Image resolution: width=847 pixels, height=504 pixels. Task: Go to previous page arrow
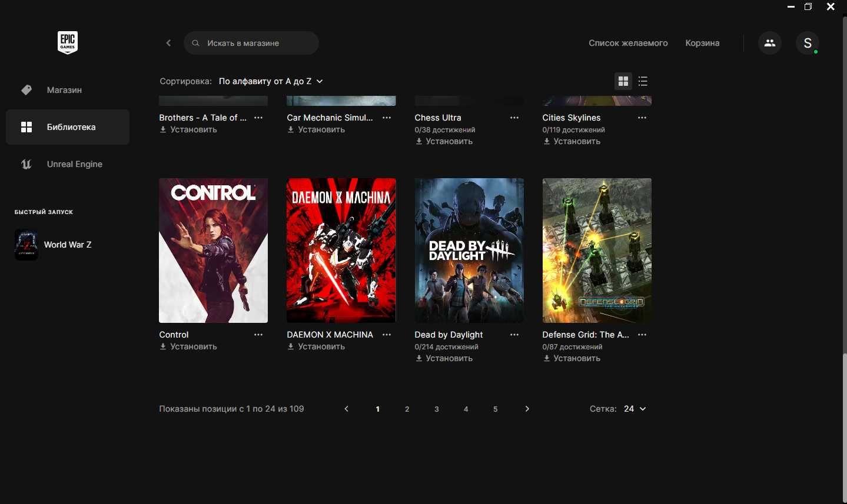347,409
